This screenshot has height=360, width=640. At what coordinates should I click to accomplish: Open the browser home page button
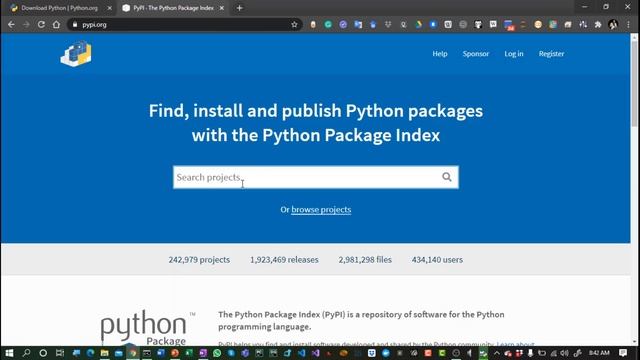coord(56,24)
